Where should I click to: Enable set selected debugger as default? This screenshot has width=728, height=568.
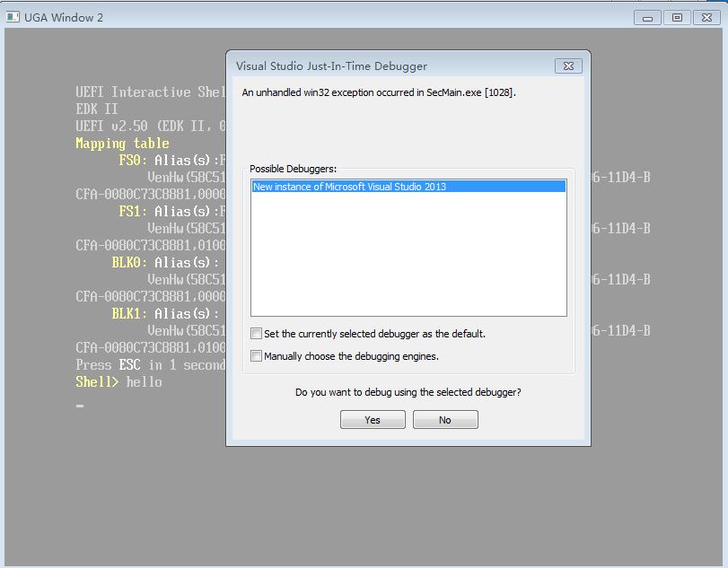tap(257, 333)
